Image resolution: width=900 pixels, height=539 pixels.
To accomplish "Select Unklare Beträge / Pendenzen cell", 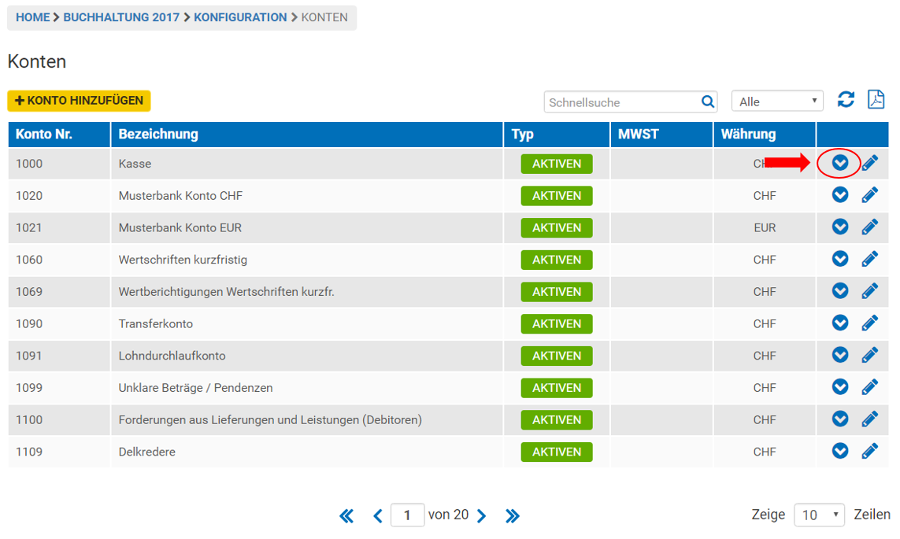I will click(307, 388).
